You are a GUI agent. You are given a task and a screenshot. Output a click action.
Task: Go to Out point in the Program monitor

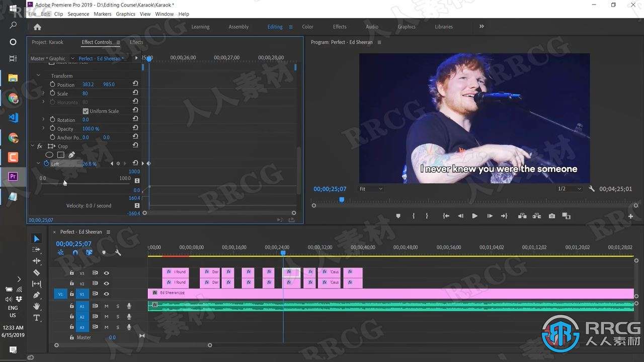click(x=504, y=216)
